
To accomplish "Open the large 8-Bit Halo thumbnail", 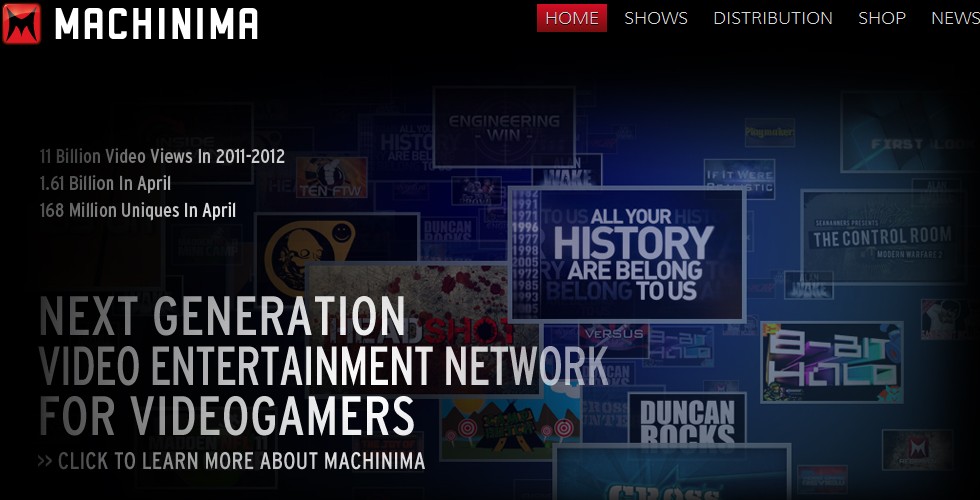I will click(x=832, y=362).
